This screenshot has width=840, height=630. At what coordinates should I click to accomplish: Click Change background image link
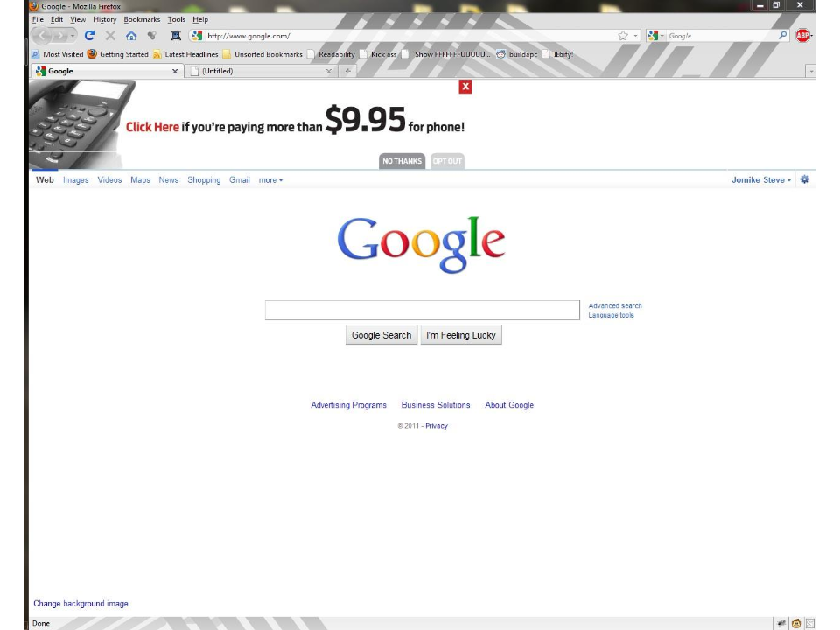[x=80, y=603]
